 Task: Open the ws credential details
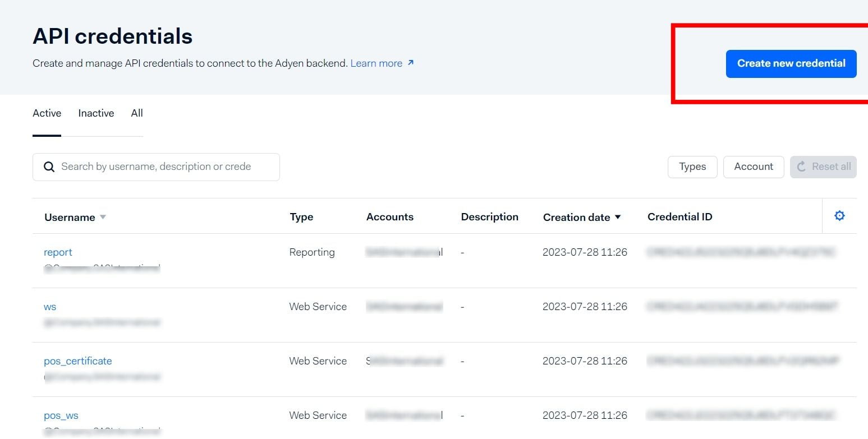point(50,306)
